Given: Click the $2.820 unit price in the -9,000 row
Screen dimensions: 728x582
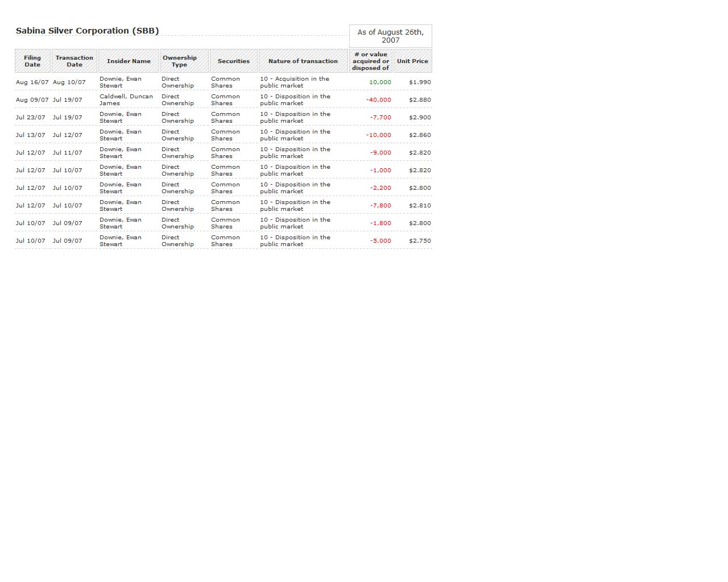Looking at the screenshot, I should [420, 153].
